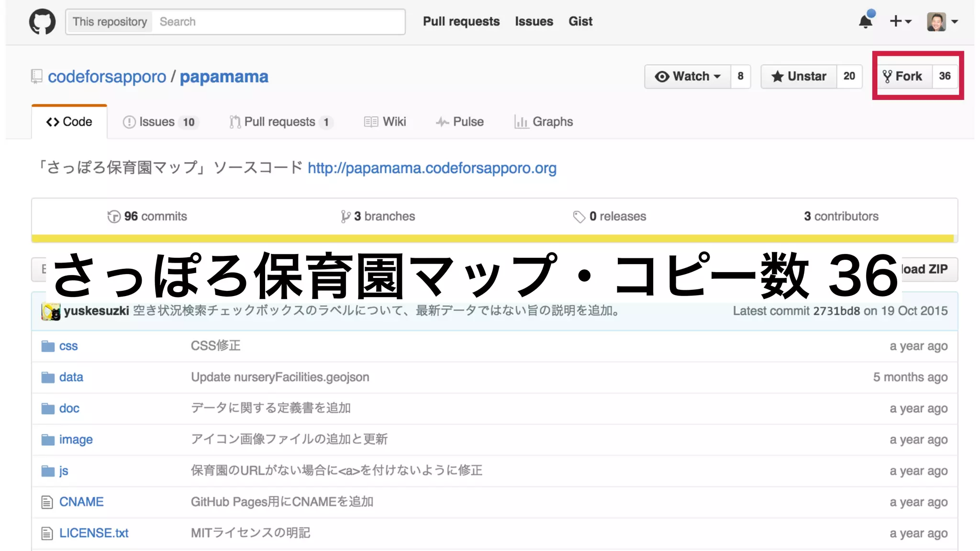Click the Unstar button
The image size is (980, 551).
click(799, 77)
